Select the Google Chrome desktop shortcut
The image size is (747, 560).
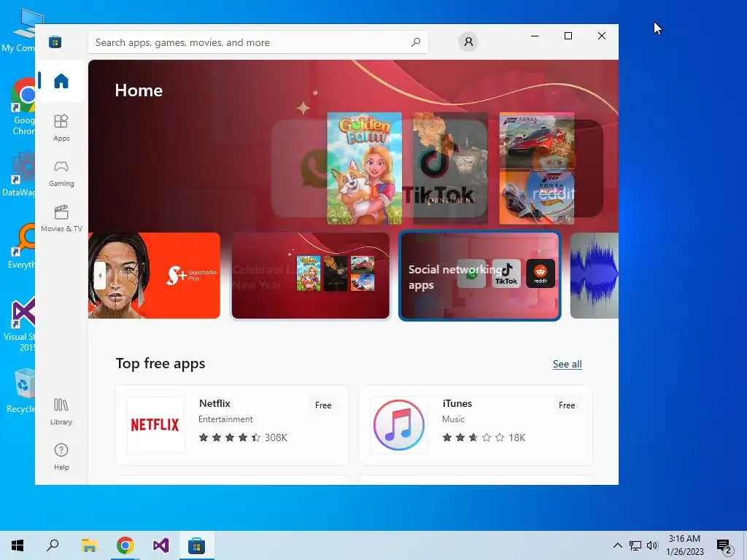pos(23,106)
